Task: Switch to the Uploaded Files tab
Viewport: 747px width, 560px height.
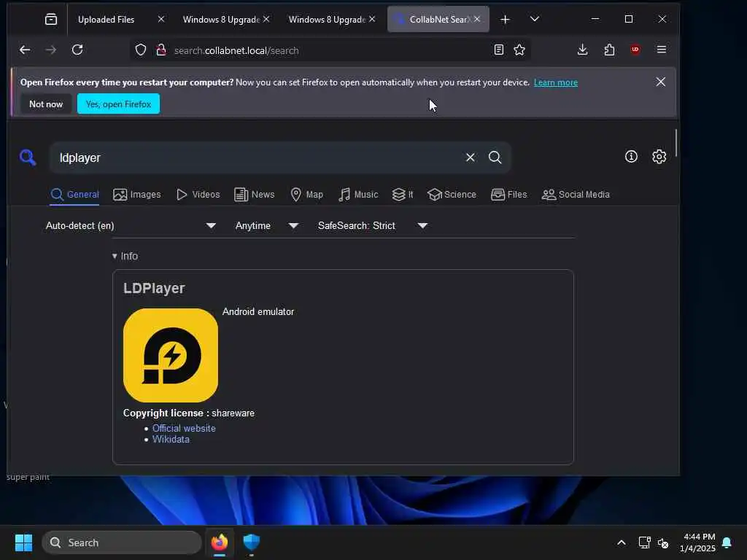Action: click(x=107, y=20)
